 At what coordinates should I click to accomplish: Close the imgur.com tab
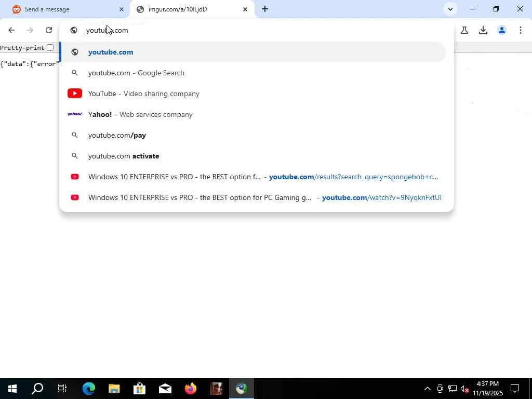pyautogui.click(x=245, y=9)
